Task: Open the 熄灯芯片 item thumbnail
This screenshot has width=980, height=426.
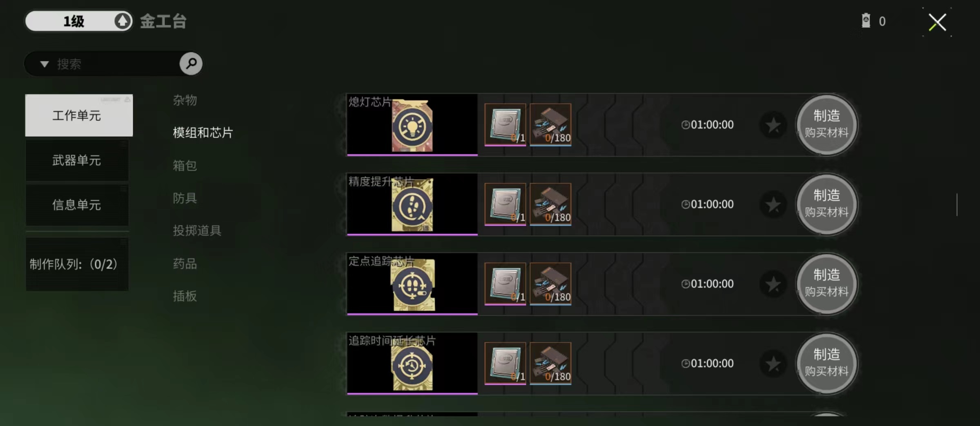Action: 412,125
